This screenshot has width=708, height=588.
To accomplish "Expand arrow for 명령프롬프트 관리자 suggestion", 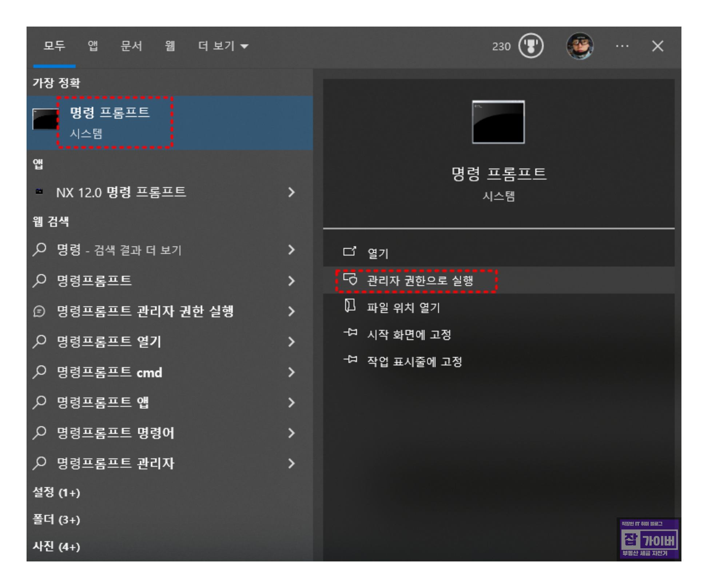I will click(291, 464).
